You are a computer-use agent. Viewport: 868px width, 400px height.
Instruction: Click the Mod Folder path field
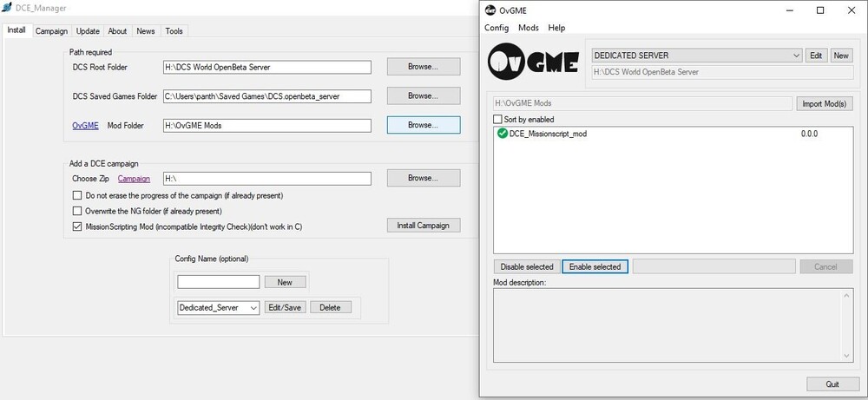(x=267, y=126)
